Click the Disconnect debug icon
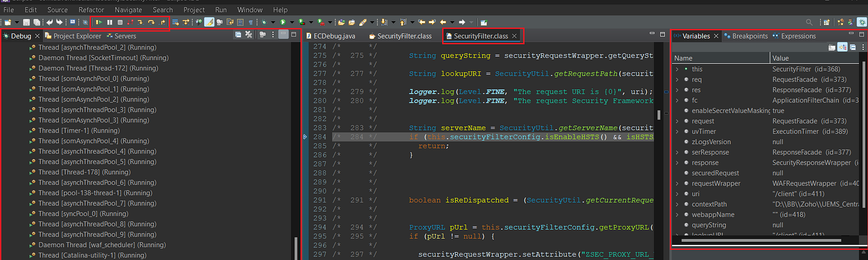The height and width of the screenshot is (260, 868). pos(130,22)
